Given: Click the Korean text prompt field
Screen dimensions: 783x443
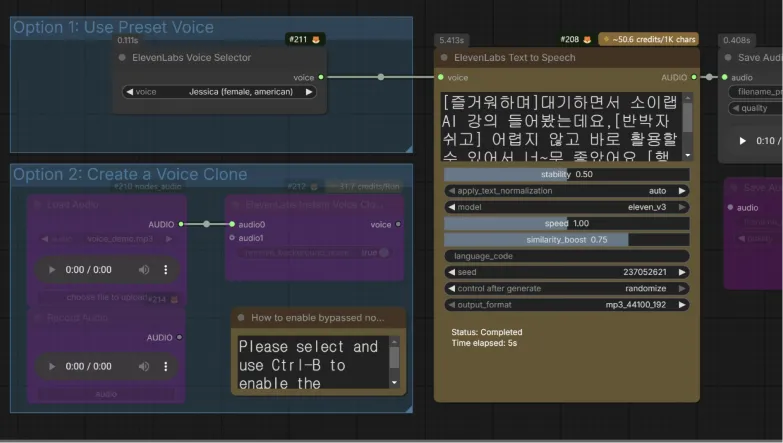Looking at the screenshot, I should tap(562, 126).
